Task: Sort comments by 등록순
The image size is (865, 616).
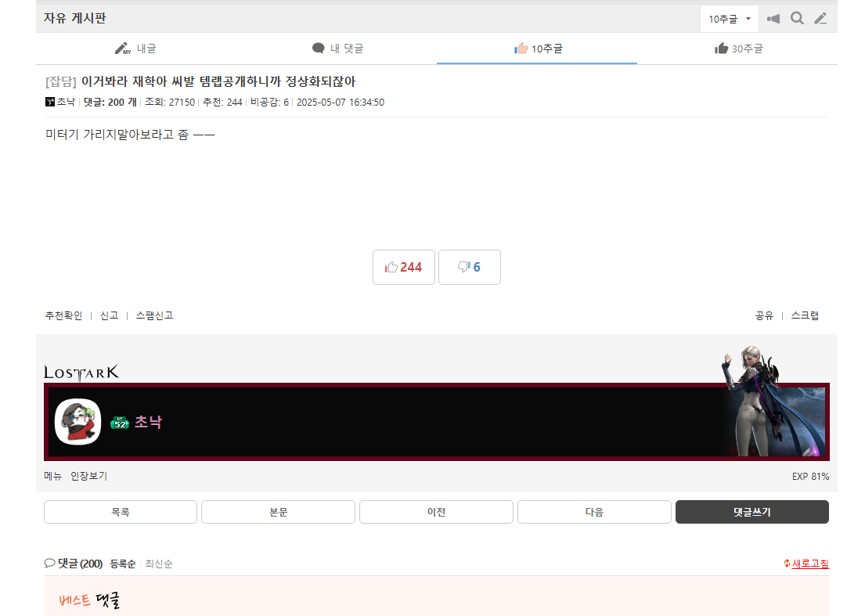Action: [122, 564]
